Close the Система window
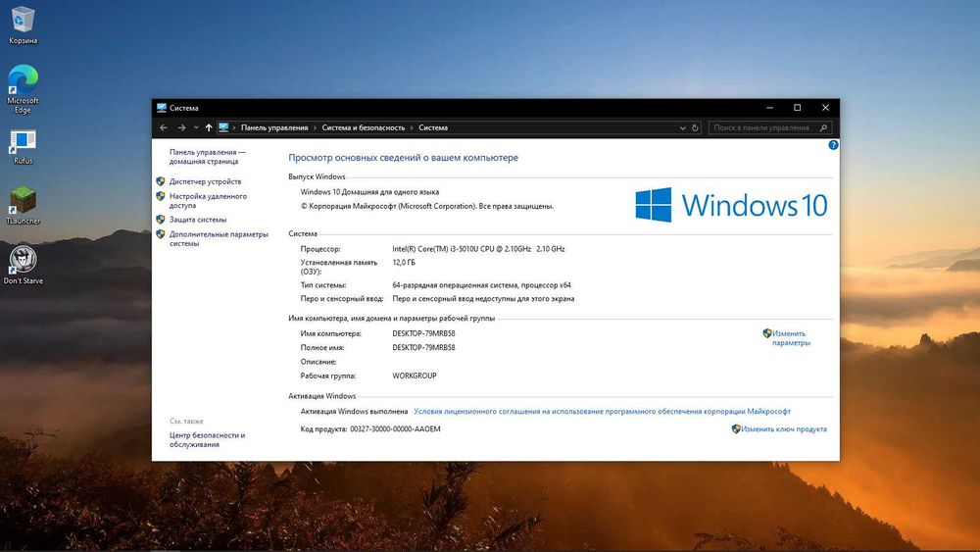The width and height of the screenshot is (980, 552). (825, 108)
